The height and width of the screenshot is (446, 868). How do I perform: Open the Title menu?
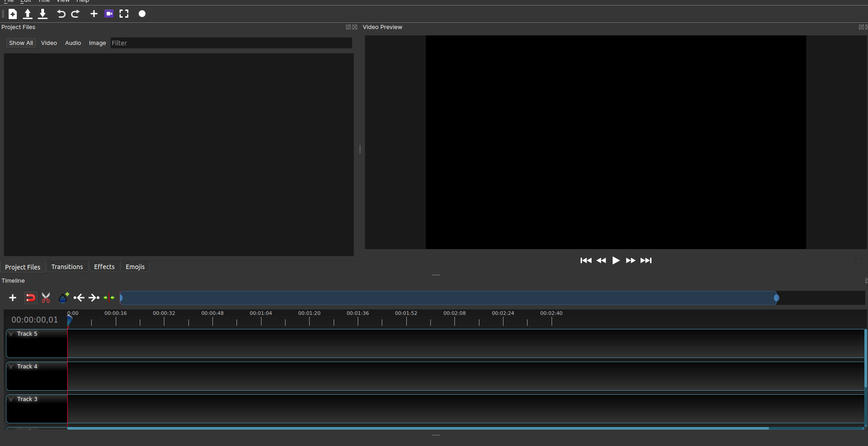coord(44,1)
